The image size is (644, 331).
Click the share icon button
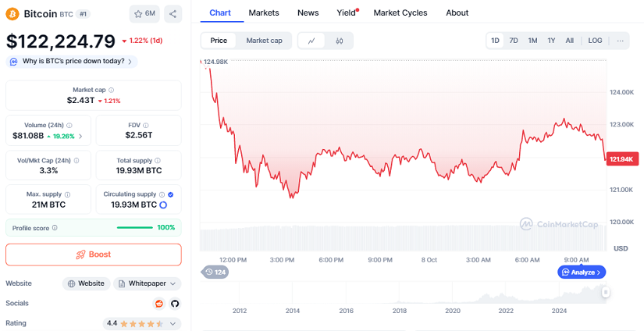click(x=173, y=13)
